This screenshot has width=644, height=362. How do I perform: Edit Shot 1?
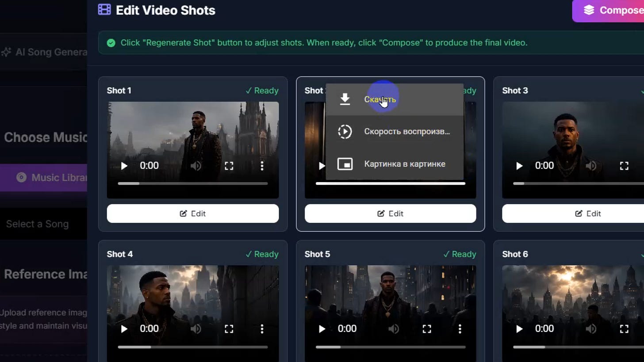tap(193, 213)
